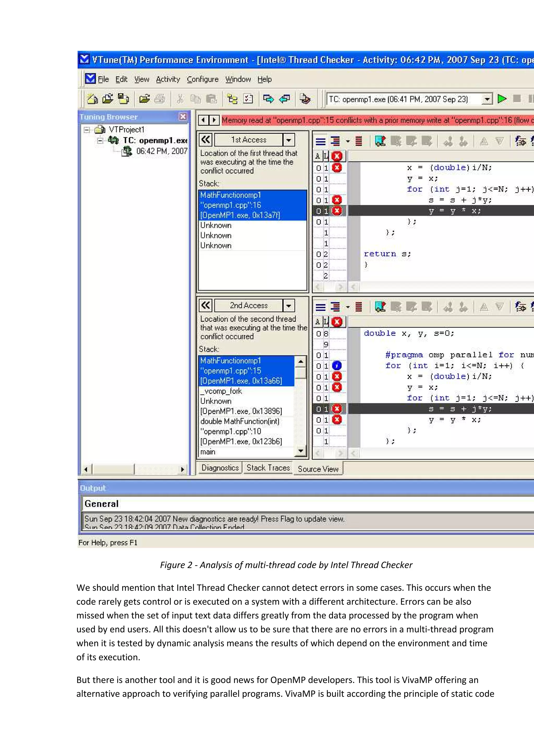Open the 2nd Access dropdown arrow
The width and height of the screenshot is (534, 756).
[289, 305]
